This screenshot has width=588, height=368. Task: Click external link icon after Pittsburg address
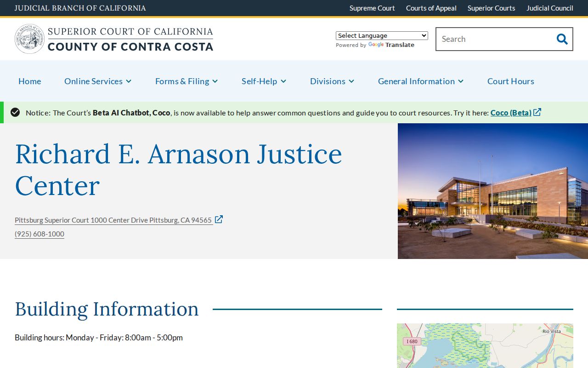(219, 219)
